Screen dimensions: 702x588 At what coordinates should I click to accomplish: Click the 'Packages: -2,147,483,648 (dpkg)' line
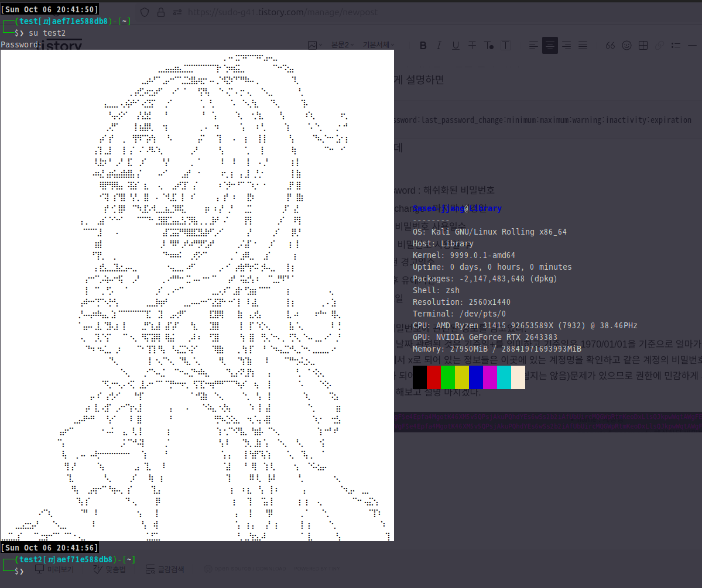(485, 278)
